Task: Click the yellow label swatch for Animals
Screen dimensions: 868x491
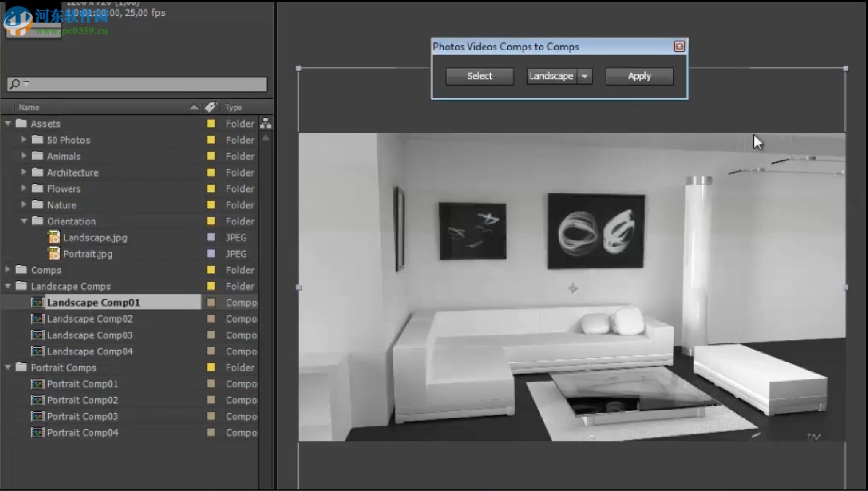Action: [211, 156]
